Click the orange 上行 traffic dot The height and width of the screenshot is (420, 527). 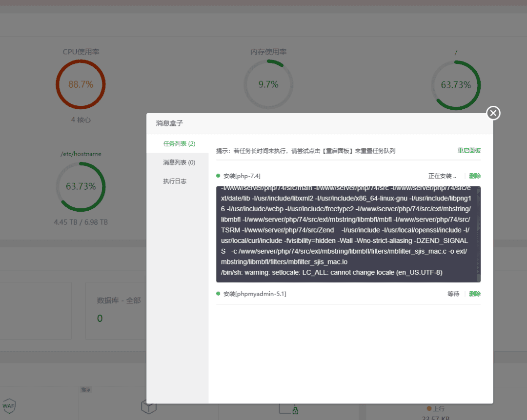(429, 408)
